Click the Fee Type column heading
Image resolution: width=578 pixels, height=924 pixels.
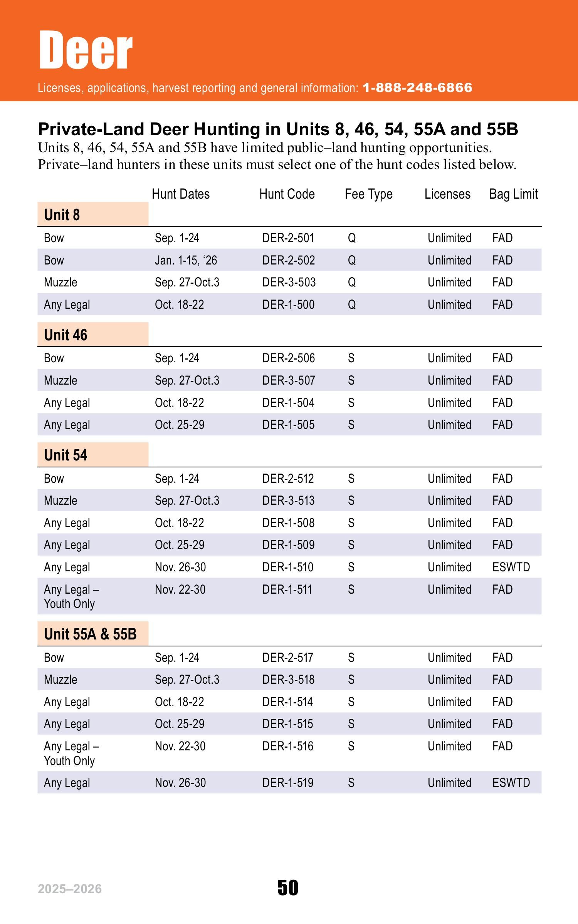click(x=369, y=194)
